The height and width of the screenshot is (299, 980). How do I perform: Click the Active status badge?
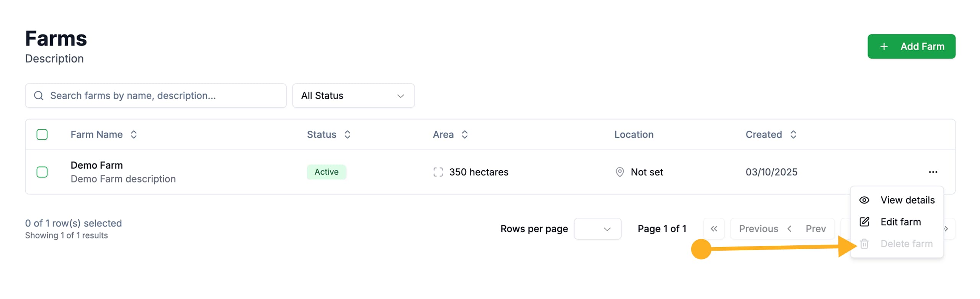point(326,172)
